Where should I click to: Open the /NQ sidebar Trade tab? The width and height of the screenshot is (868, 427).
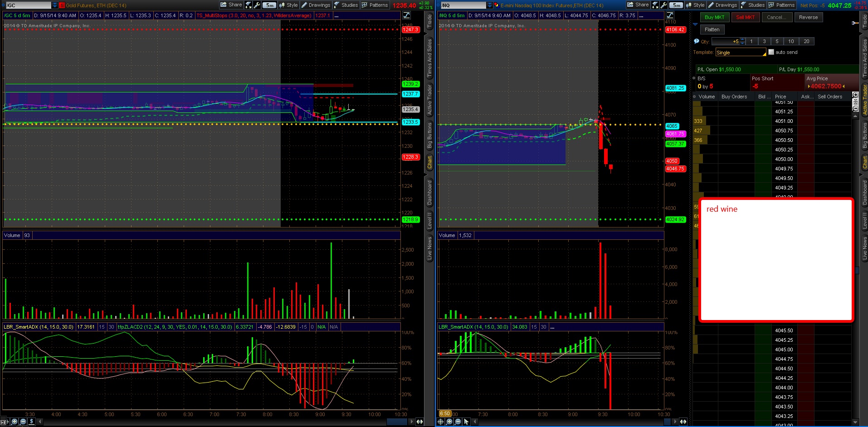pos(864,21)
